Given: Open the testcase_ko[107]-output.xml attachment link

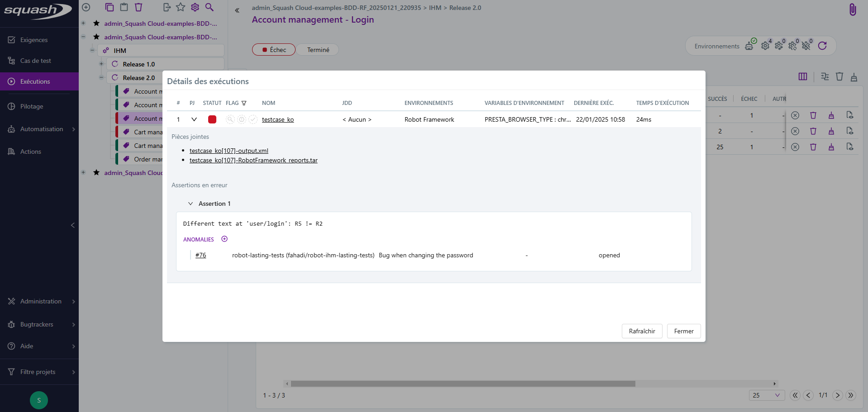Looking at the screenshot, I should pyautogui.click(x=229, y=151).
